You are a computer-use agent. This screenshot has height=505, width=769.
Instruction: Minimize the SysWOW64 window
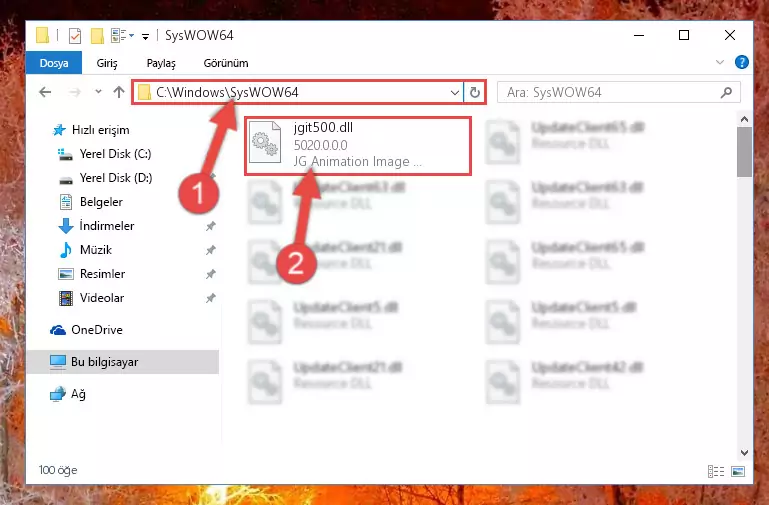click(x=639, y=35)
